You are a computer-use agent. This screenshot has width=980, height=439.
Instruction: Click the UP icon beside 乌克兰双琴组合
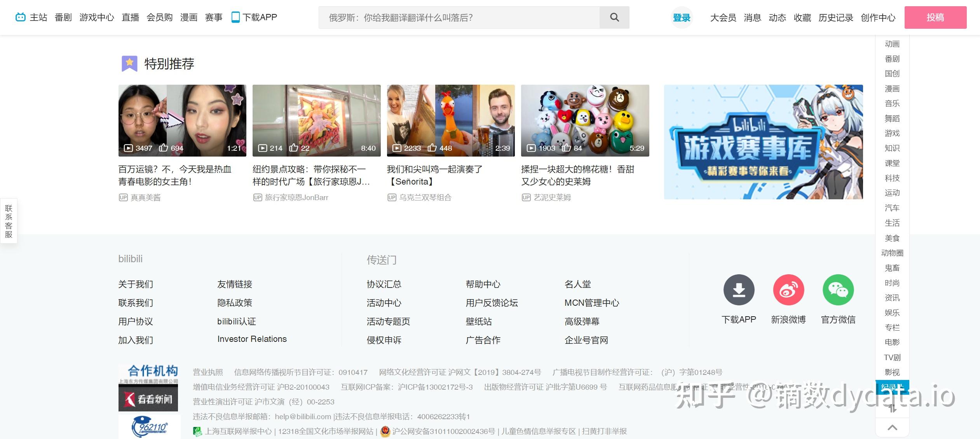pyautogui.click(x=392, y=197)
